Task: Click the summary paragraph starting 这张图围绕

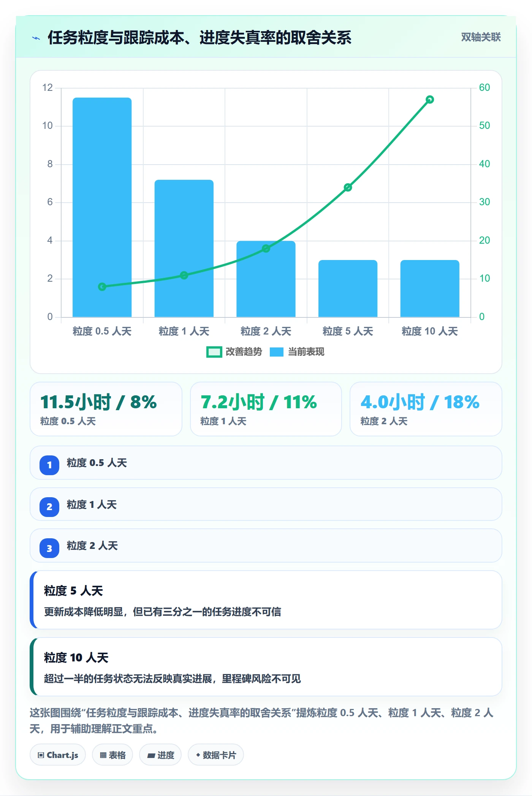Action: point(262,721)
